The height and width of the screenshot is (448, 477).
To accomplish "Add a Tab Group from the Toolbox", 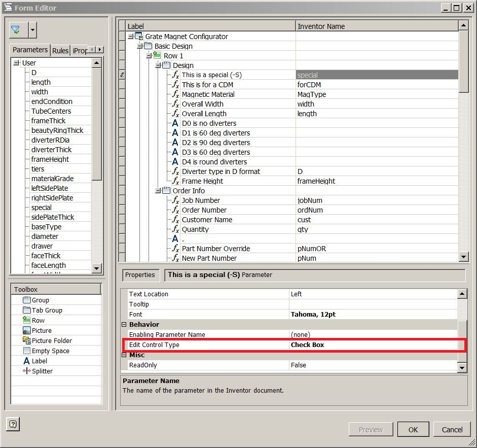I will click(43, 310).
